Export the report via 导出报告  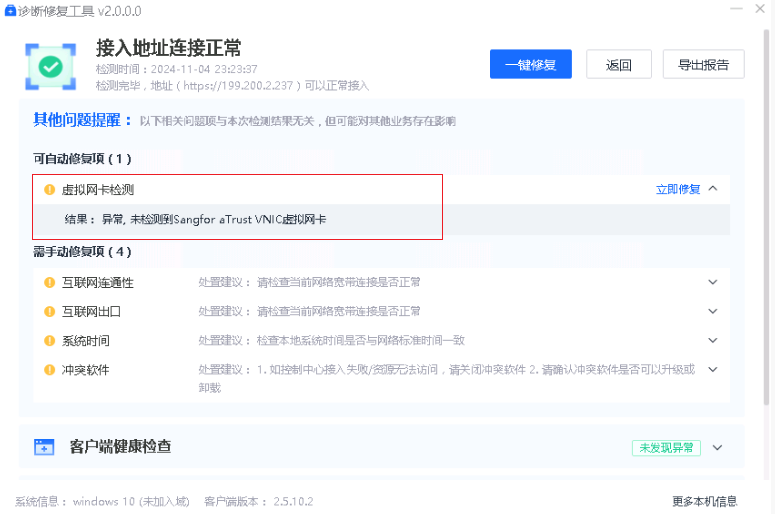703,65
